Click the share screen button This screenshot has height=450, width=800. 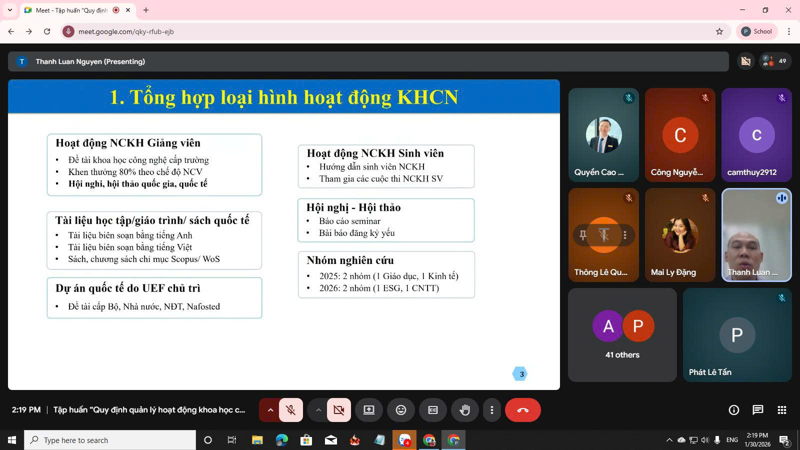(369, 410)
